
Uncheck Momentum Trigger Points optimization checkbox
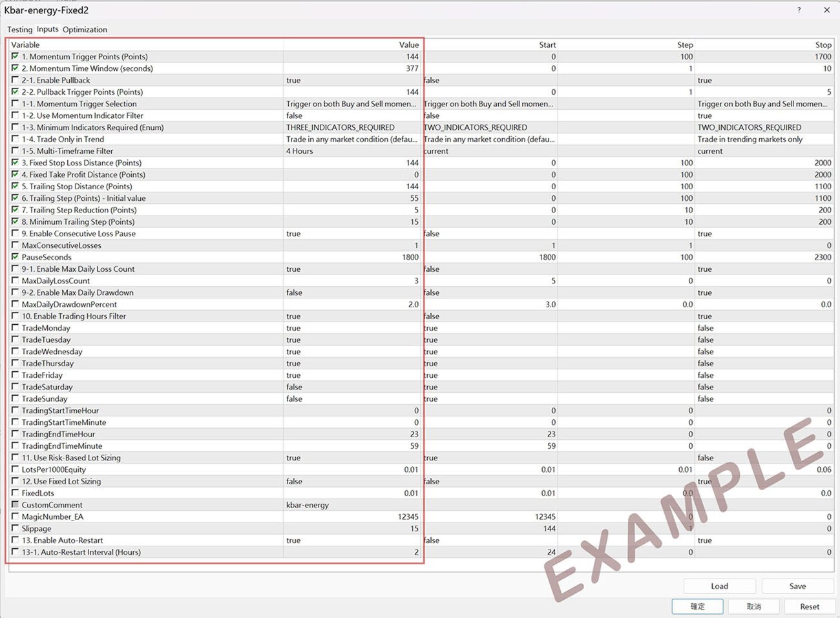click(x=15, y=56)
